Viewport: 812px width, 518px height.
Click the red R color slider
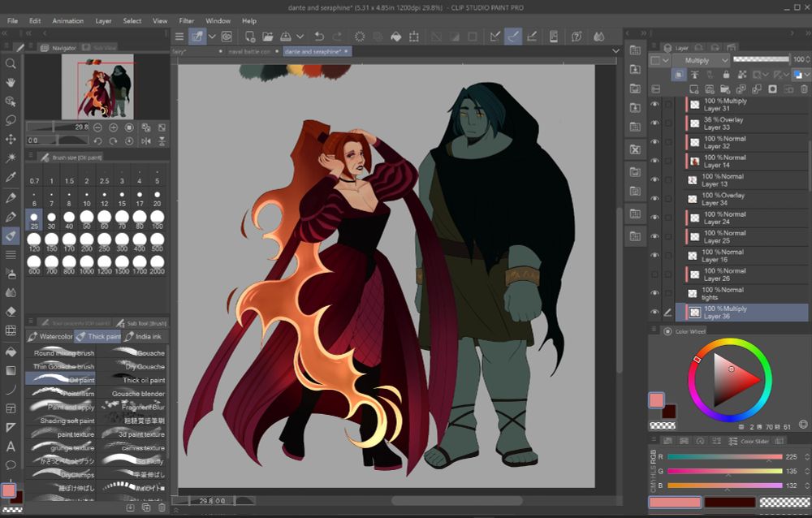pos(724,457)
